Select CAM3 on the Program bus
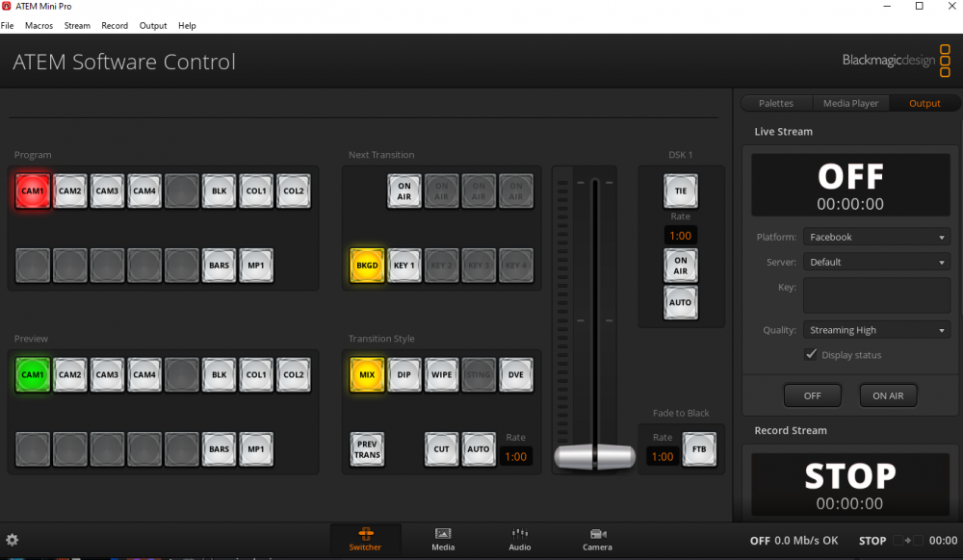Image resolution: width=963 pixels, height=560 pixels. click(x=107, y=191)
